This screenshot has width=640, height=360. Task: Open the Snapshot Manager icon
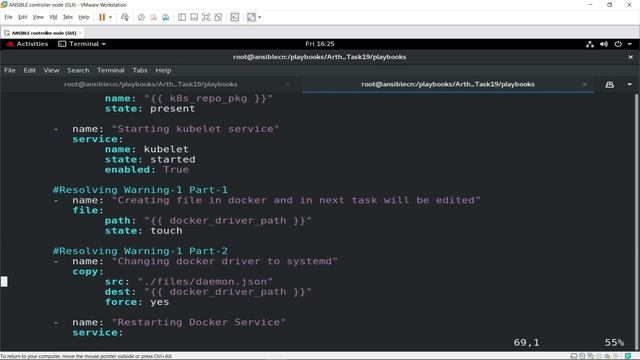tap(166, 17)
